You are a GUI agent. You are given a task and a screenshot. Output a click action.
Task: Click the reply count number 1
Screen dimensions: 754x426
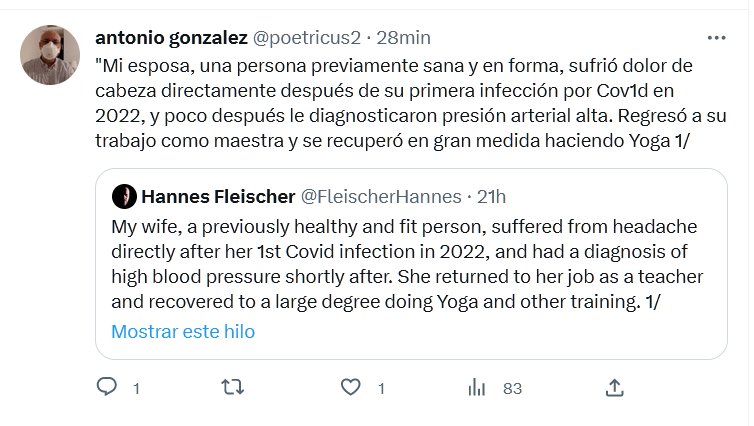click(x=136, y=388)
